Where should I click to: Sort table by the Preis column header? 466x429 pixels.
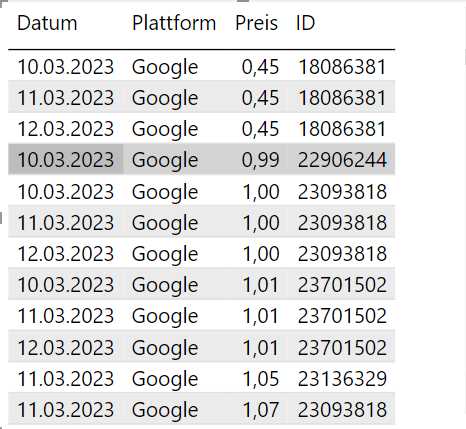(x=256, y=23)
